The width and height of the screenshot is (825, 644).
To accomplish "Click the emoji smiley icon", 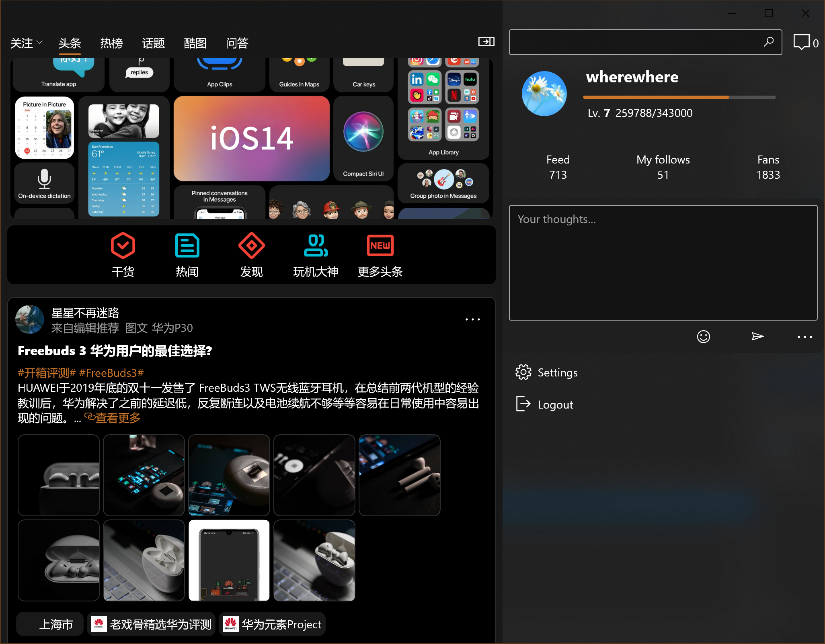I will [703, 337].
